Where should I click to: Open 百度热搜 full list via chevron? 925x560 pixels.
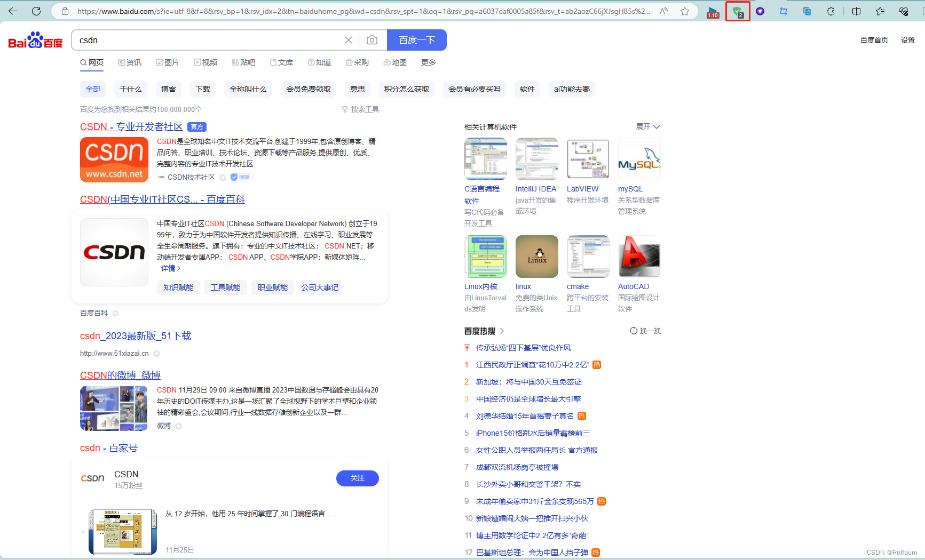pos(502,331)
